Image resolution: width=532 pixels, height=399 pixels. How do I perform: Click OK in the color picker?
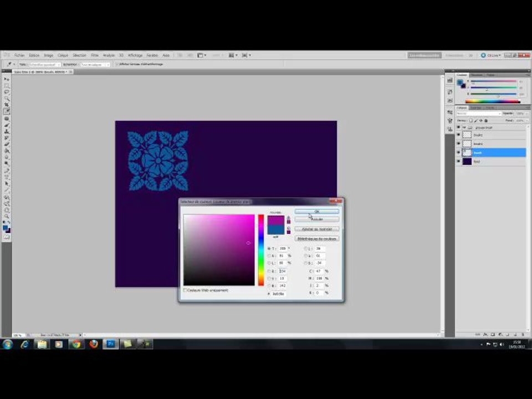coord(317,211)
